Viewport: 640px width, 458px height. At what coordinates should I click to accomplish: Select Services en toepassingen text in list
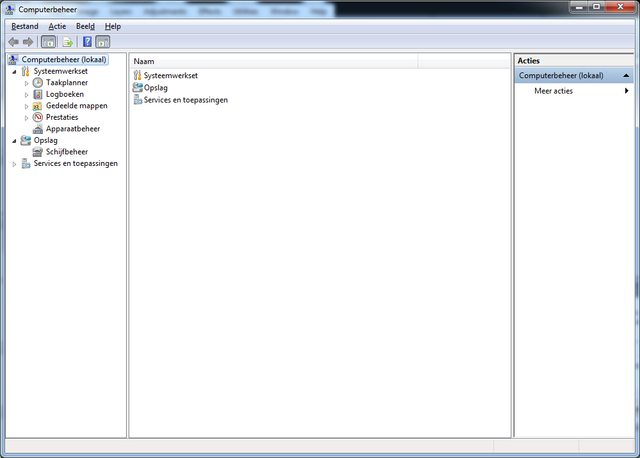[x=186, y=100]
